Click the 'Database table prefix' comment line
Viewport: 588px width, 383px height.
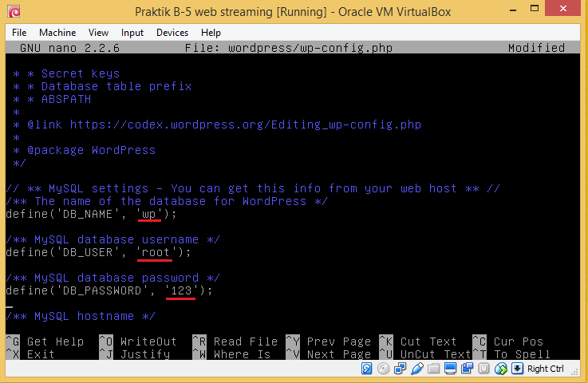point(102,86)
